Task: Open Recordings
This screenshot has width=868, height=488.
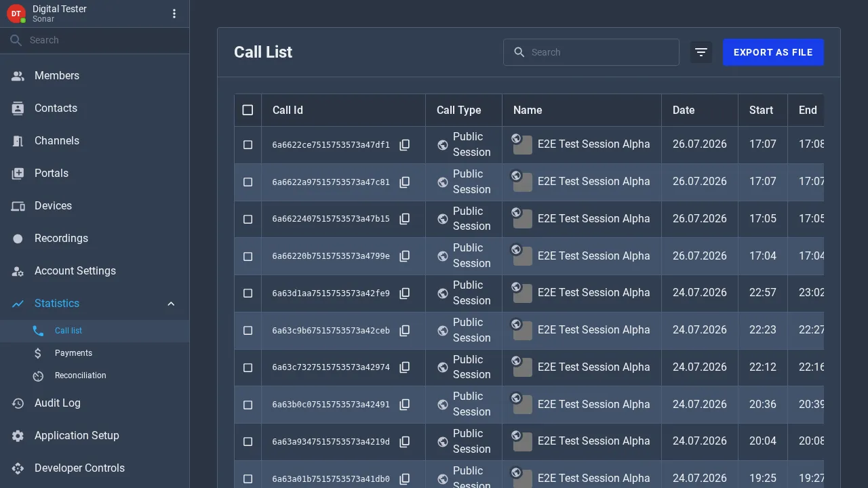Action: [95, 239]
